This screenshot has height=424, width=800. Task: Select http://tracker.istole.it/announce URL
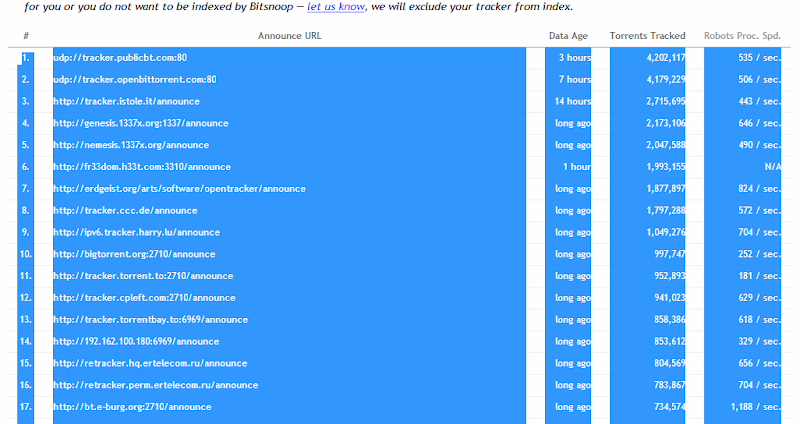click(127, 102)
